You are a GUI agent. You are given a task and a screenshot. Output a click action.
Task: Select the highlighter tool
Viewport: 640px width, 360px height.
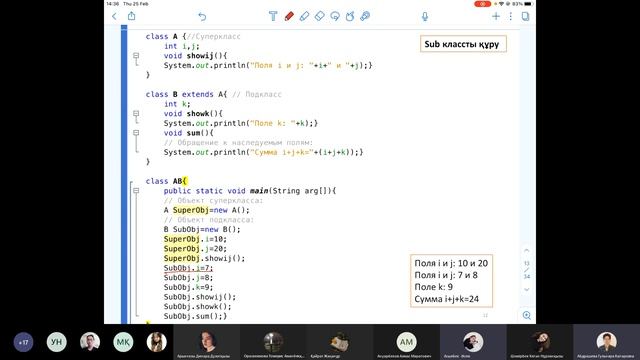point(304,16)
